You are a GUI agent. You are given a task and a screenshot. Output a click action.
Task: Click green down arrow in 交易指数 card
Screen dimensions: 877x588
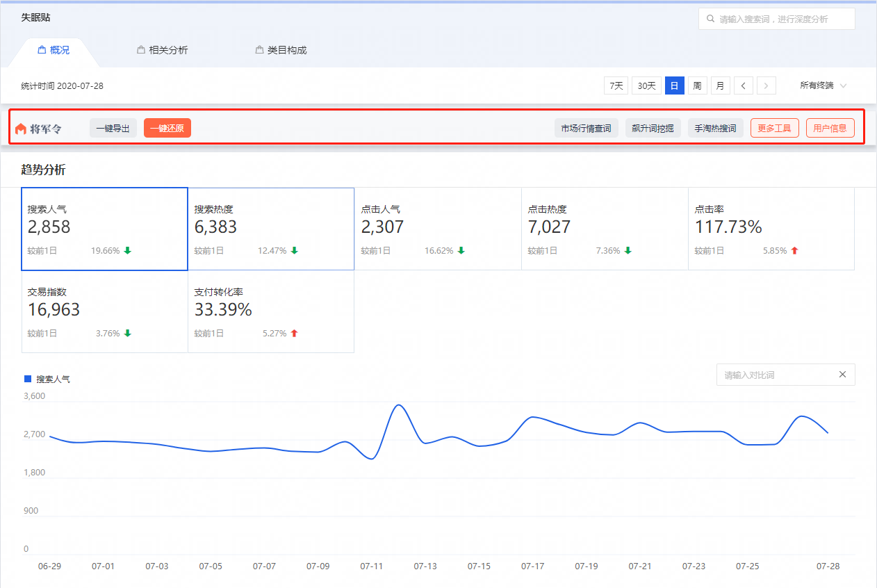pyautogui.click(x=127, y=333)
